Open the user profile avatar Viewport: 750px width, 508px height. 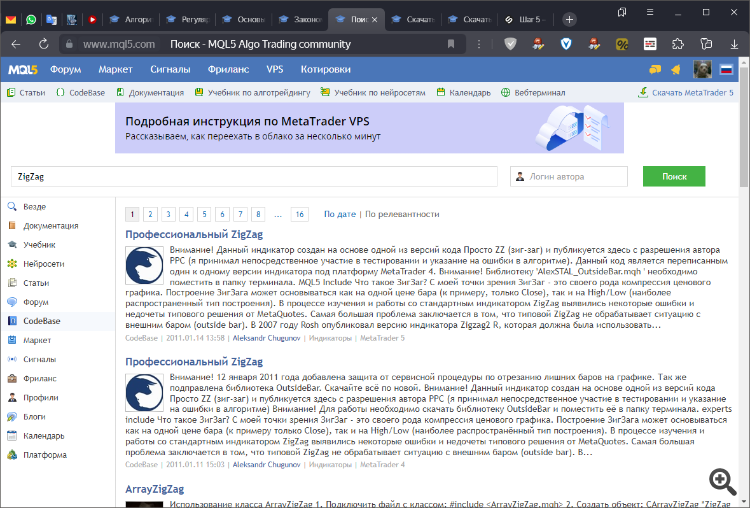click(x=703, y=70)
